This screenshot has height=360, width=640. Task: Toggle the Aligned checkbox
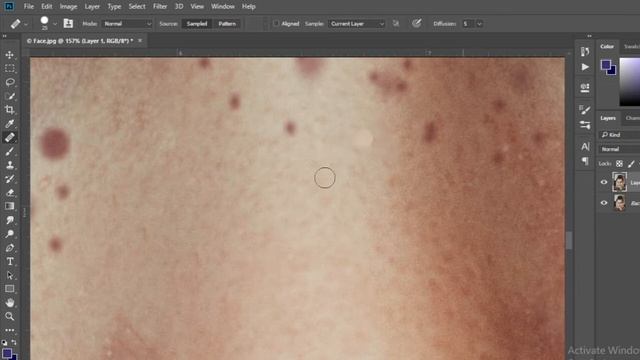[x=276, y=24]
